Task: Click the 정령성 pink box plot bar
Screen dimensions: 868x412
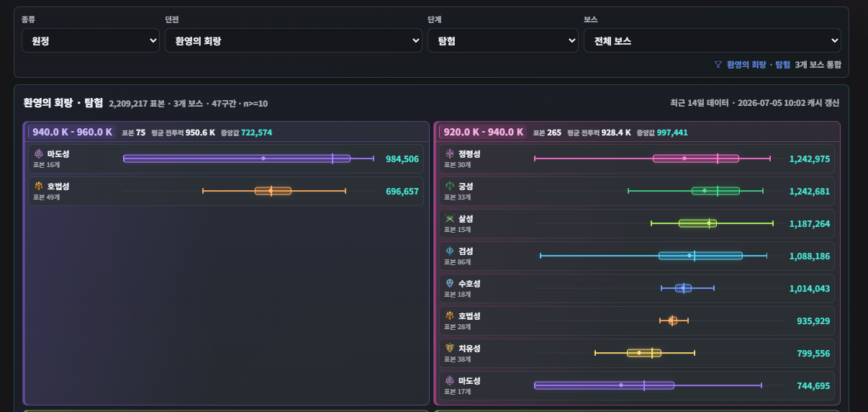Action: 695,158
